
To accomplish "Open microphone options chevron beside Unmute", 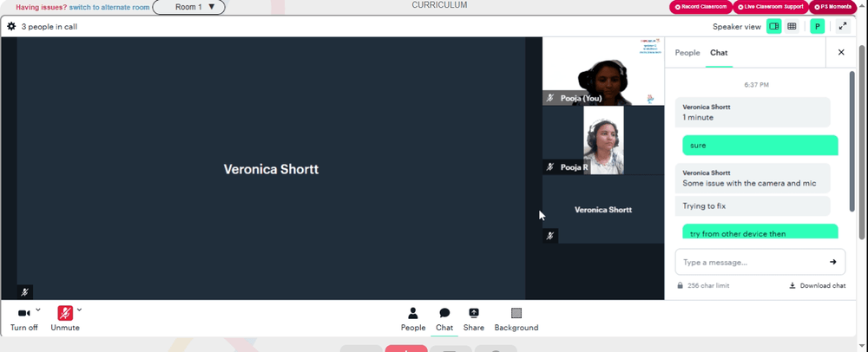I will 79,310.
